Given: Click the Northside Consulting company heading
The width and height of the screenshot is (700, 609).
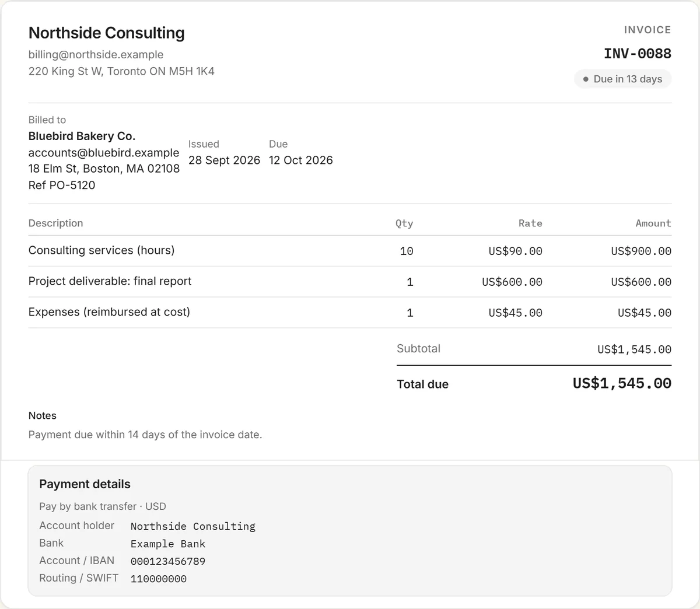Looking at the screenshot, I should tap(106, 33).
